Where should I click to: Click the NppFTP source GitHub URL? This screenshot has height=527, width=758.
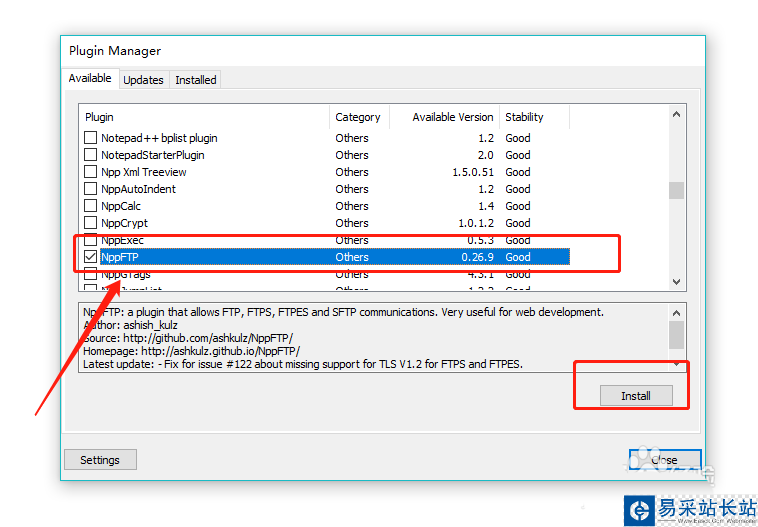[x=208, y=338]
